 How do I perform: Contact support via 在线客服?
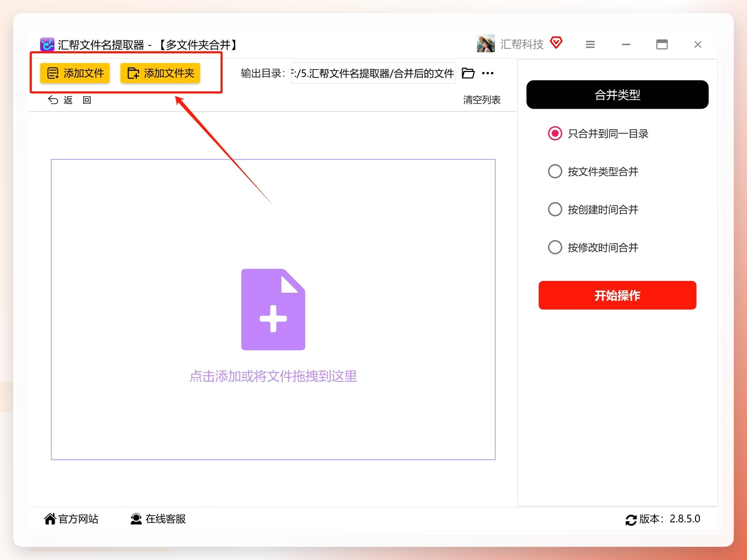[158, 519]
